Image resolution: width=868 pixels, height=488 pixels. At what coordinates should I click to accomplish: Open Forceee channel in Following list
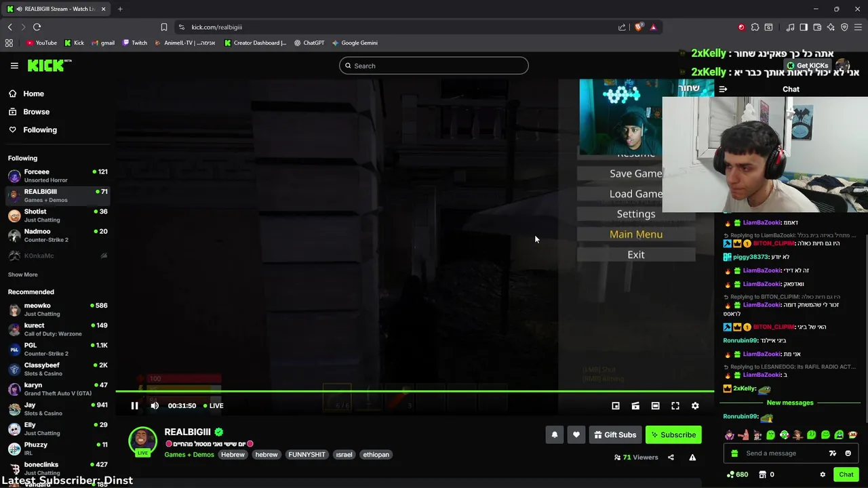click(58, 176)
